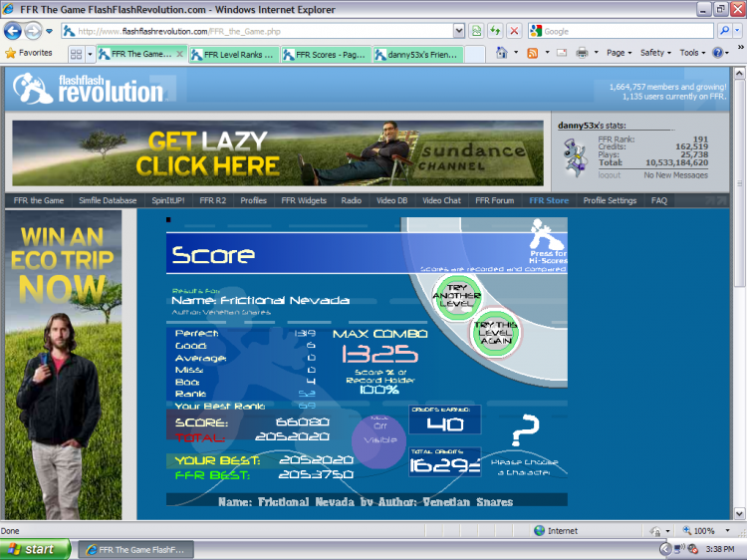This screenshot has width=747, height=560.
Task: Go to Profiles nav link
Action: 253,200
